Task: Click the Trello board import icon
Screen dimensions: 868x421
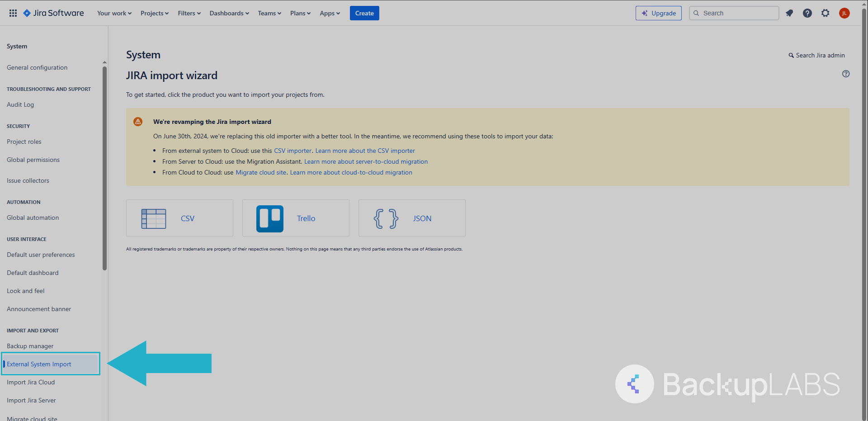Action: coord(270,218)
